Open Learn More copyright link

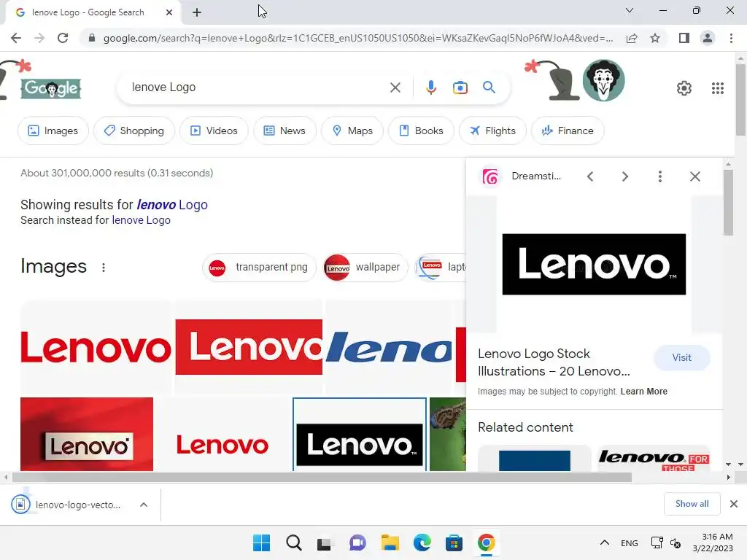(x=643, y=392)
